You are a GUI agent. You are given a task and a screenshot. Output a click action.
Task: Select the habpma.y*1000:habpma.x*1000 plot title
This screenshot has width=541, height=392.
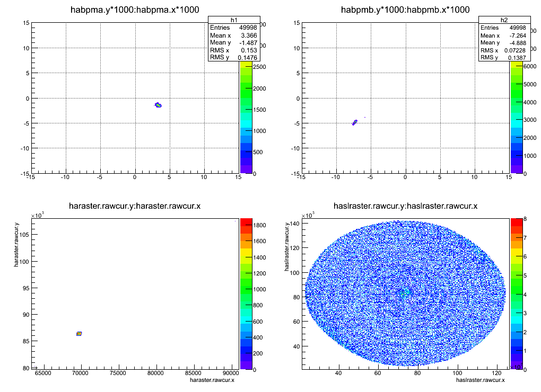(135, 10)
